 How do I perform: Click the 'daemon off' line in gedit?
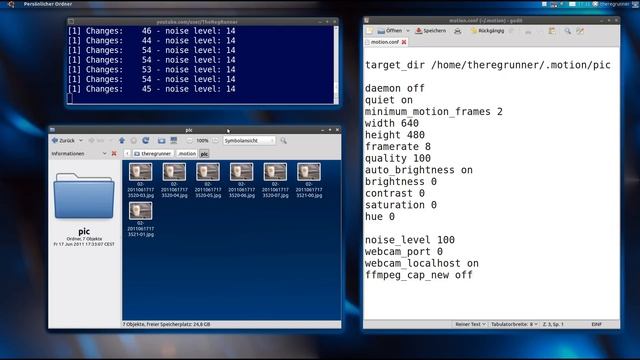[x=395, y=88]
